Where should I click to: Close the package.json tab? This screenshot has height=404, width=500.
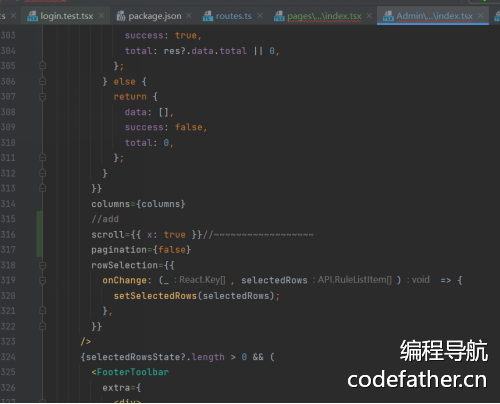[189, 16]
